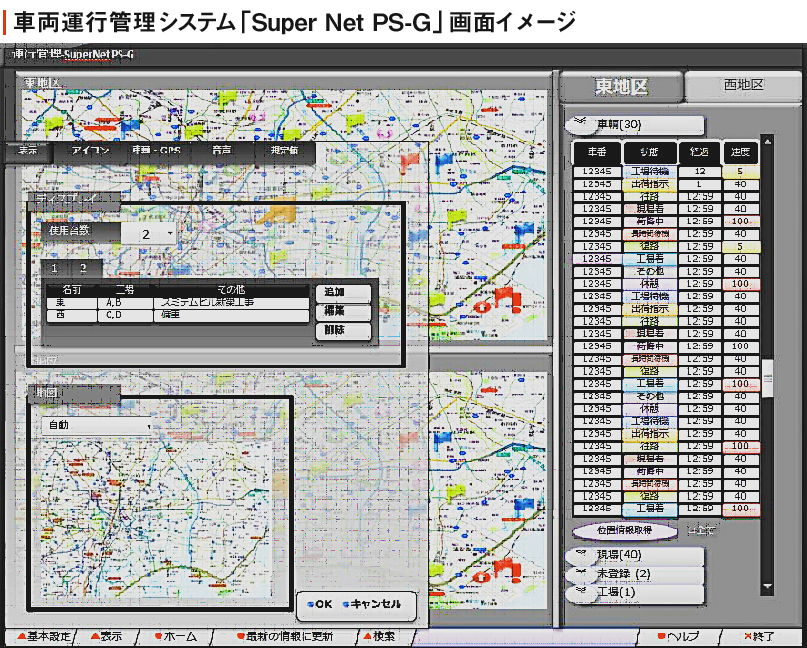Click the scroll-up arrow of vehicle list

767,142
